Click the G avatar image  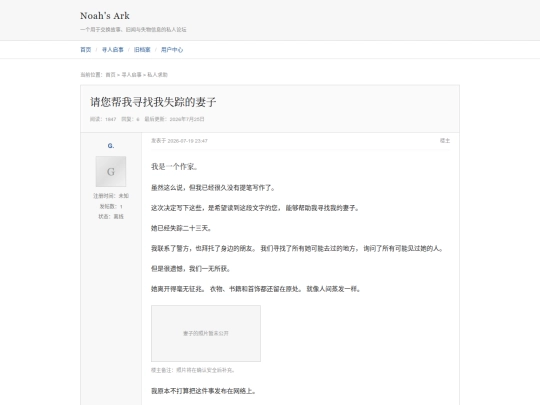click(x=111, y=172)
